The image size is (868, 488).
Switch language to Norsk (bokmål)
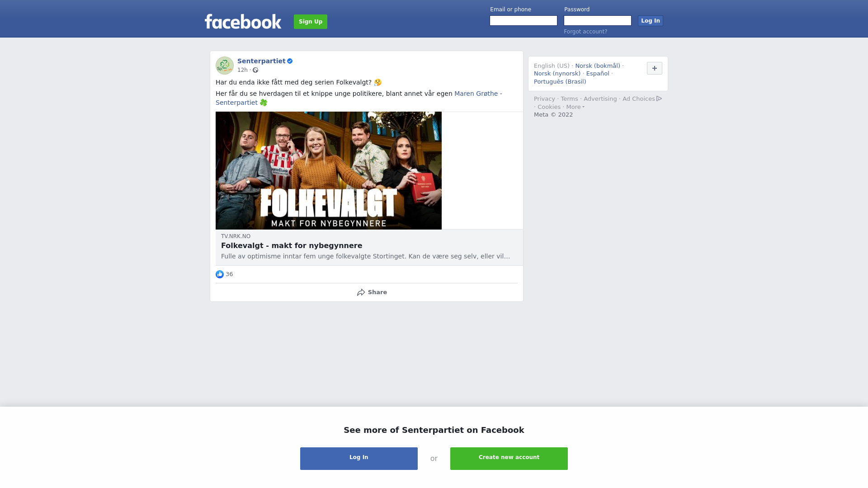point(598,66)
